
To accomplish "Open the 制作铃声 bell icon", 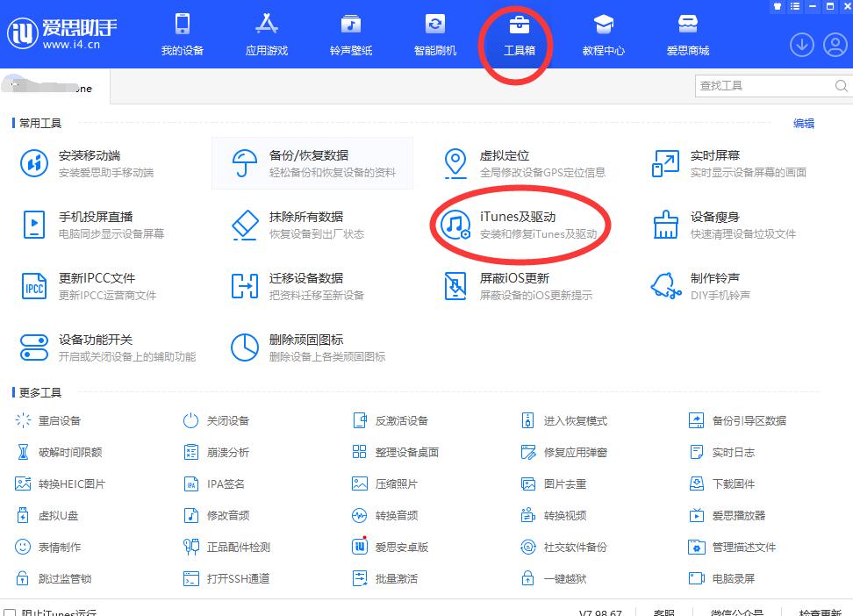I will (665, 286).
